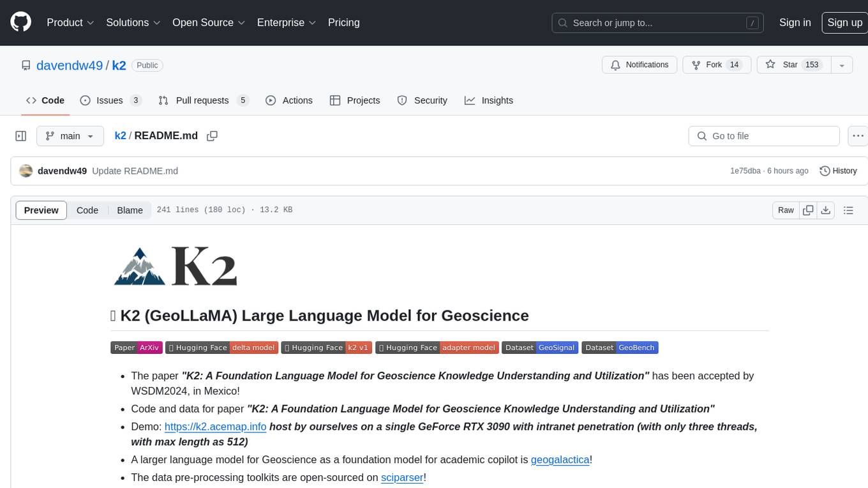This screenshot has height=488, width=868.
Task: Open the README outline list
Action: [x=848, y=210]
